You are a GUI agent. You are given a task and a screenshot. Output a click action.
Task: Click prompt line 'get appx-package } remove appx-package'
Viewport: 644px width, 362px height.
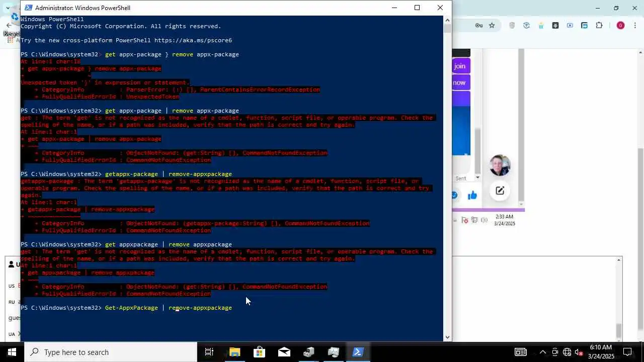(130, 54)
